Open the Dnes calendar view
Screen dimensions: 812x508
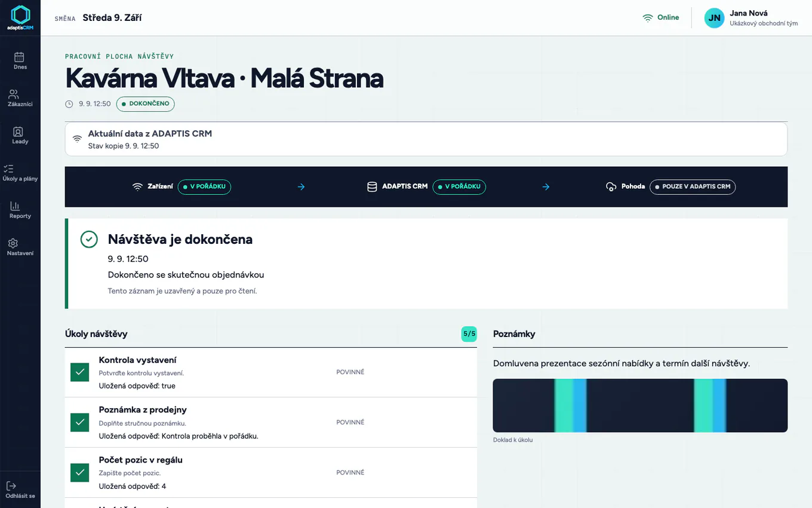coord(20,61)
